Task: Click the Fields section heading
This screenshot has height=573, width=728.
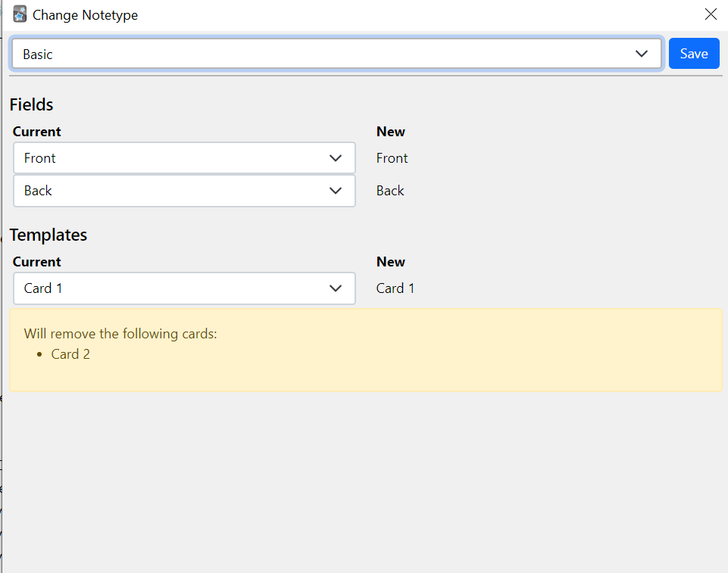Action: tap(31, 104)
